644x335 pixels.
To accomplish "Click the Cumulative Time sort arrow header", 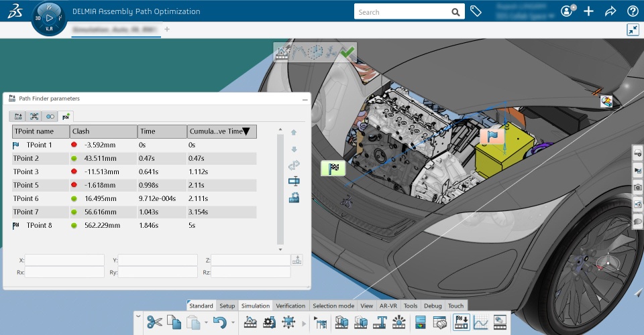I will point(246,131).
